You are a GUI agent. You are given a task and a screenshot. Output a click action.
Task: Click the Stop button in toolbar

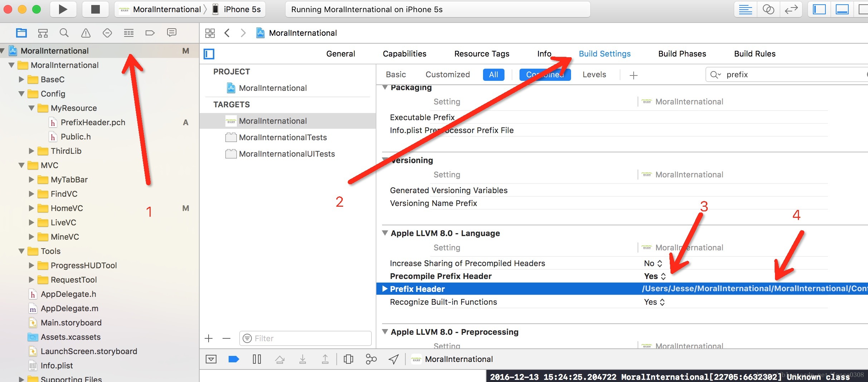pyautogui.click(x=95, y=9)
